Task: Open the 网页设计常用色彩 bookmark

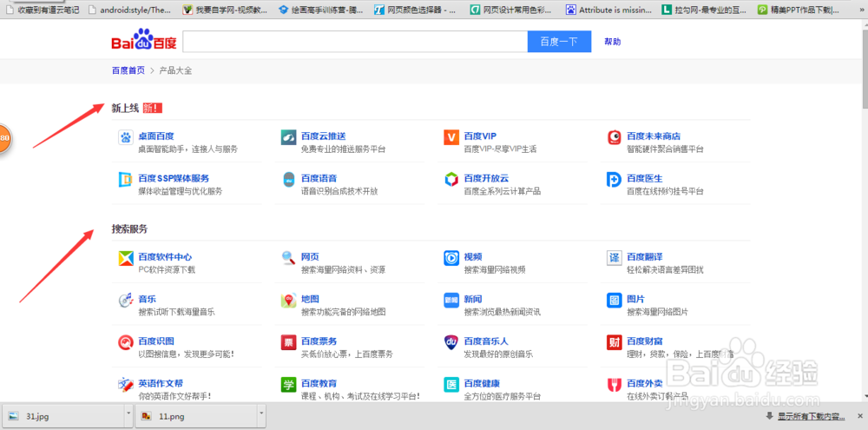Action: click(x=512, y=10)
